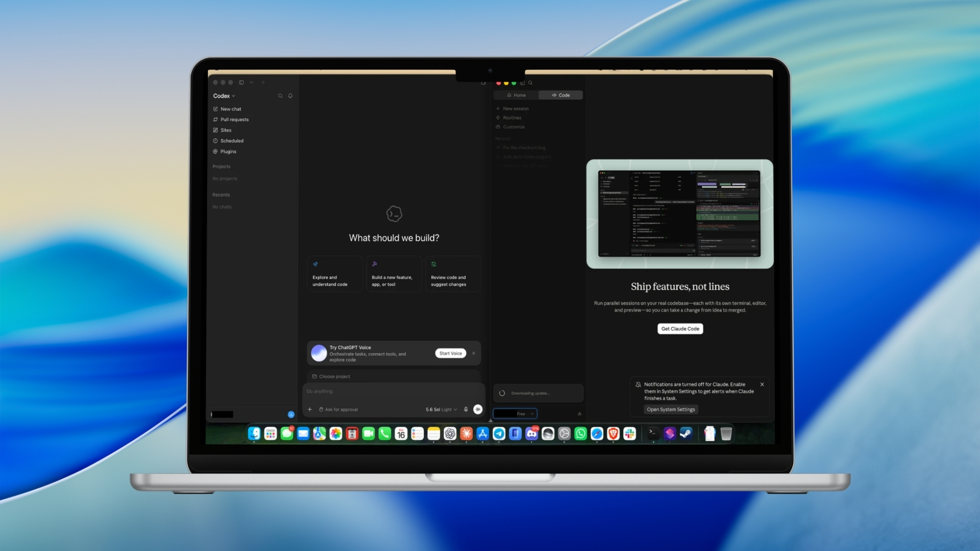The height and width of the screenshot is (551, 980).
Task: Choose 'Explore and understand code' suggestion card
Action: (x=335, y=274)
